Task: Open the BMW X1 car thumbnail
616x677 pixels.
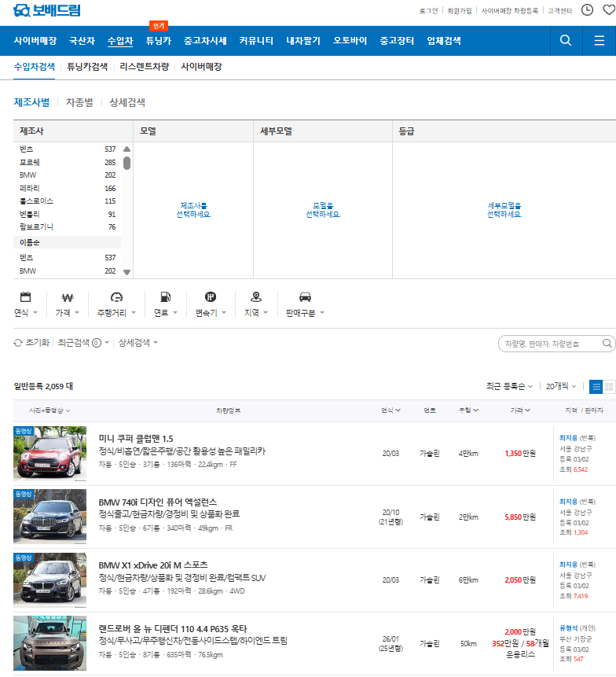Action: click(50, 579)
